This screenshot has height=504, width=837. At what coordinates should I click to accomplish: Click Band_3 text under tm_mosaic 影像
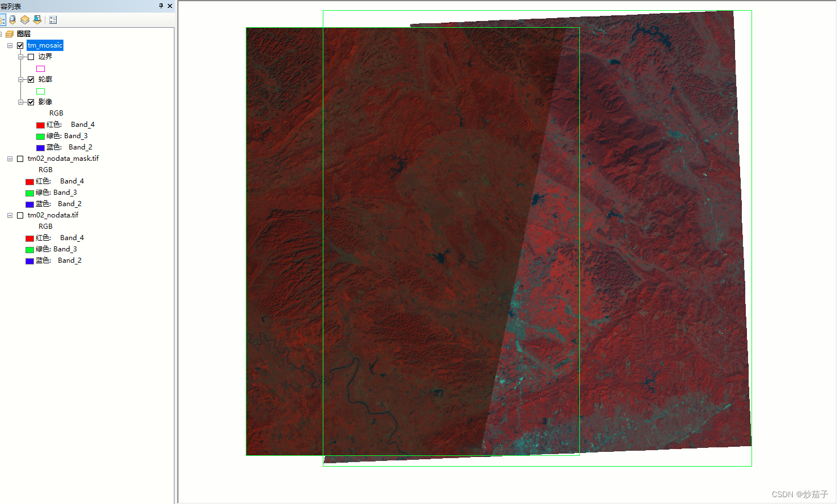(76, 136)
